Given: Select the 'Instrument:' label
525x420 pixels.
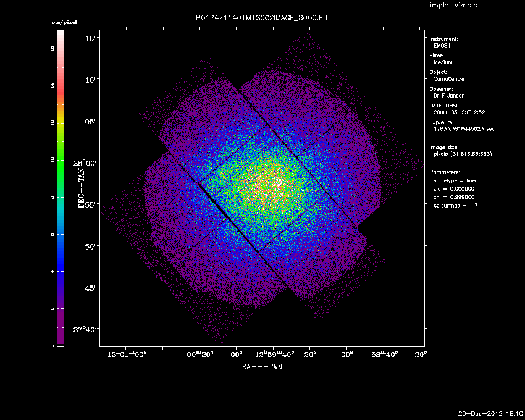Looking at the screenshot, I should [443, 39].
